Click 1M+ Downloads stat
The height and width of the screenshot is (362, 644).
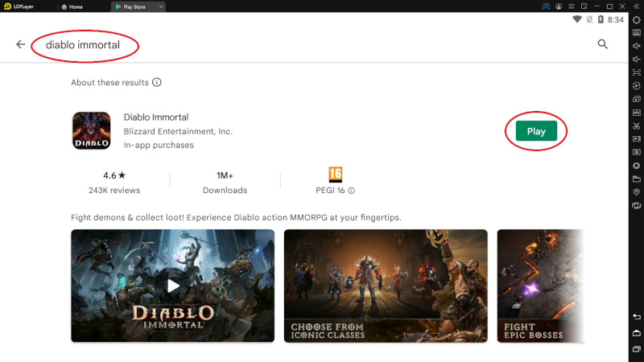225,183
